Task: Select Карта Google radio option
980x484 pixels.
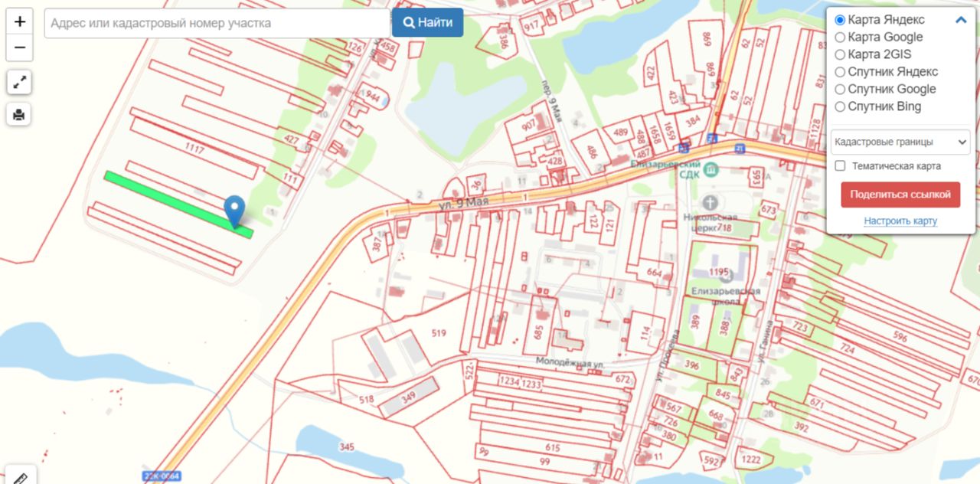Action: coord(840,37)
